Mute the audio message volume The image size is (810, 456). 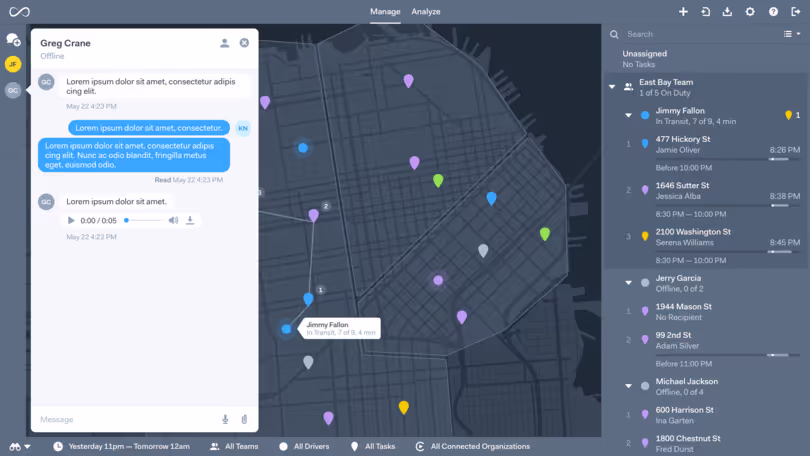point(173,220)
